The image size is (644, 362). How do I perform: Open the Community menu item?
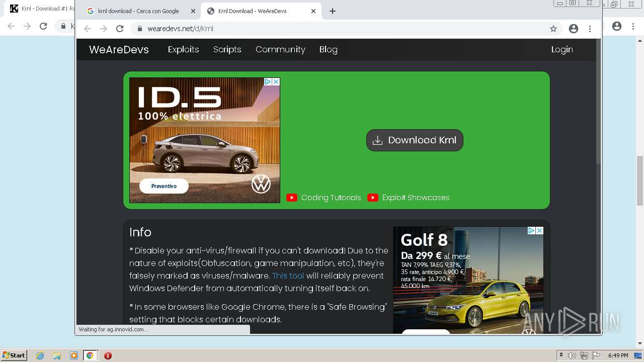(280, 49)
